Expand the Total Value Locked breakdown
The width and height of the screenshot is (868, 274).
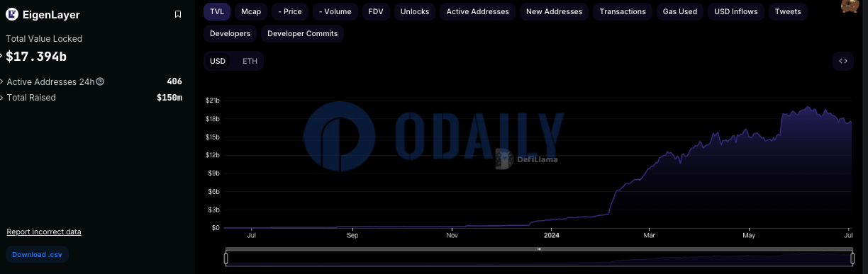click(1, 56)
